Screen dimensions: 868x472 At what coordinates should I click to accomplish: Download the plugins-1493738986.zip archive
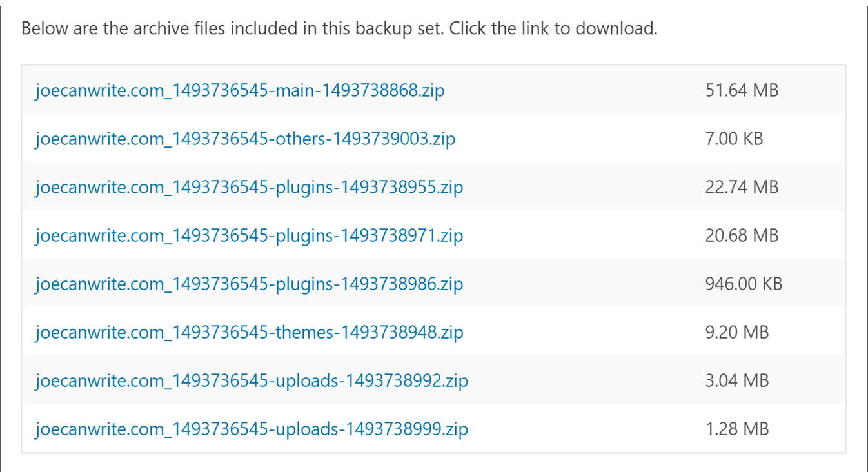(249, 284)
